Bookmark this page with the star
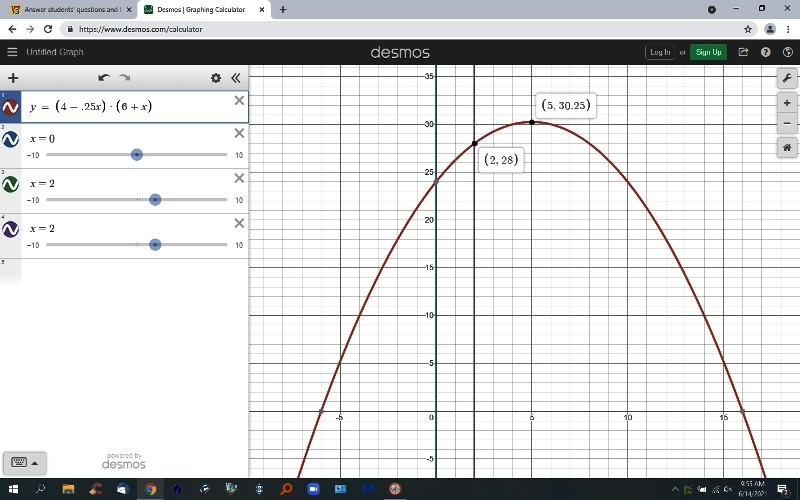 pos(747,29)
